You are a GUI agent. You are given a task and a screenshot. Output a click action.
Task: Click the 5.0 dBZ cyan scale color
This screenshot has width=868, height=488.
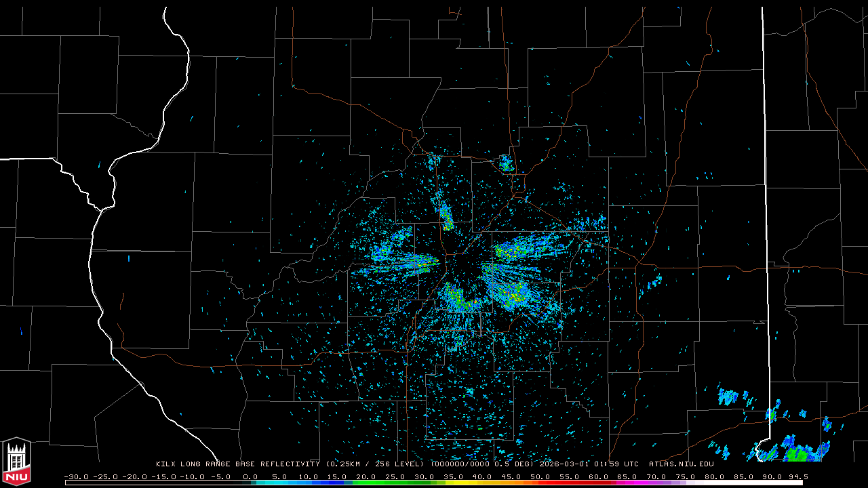coord(280,483)
